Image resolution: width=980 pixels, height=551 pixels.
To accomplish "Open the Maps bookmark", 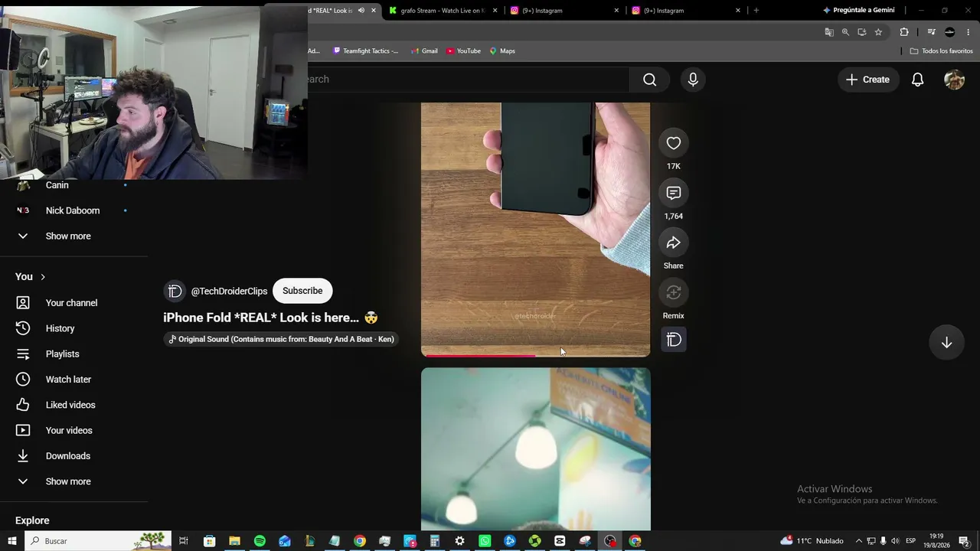I will [502, 51].
